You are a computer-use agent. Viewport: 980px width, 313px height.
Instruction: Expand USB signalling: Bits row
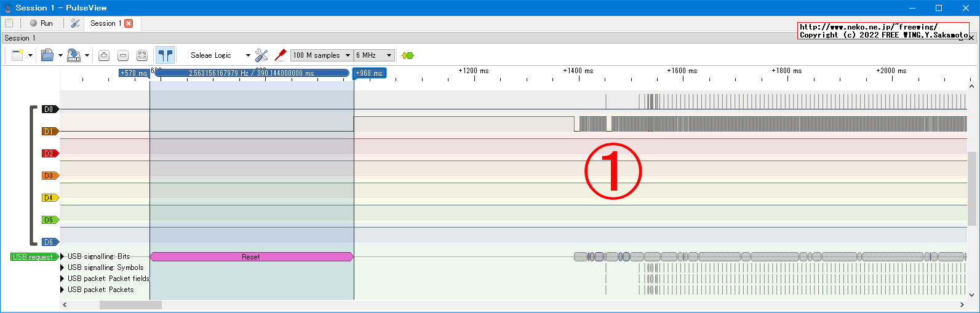62,256
